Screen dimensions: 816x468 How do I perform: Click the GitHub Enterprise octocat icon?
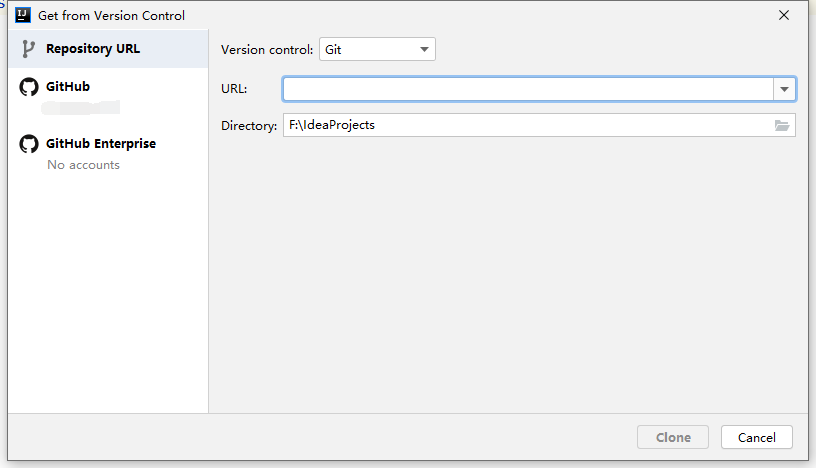(x=29, y=144)
